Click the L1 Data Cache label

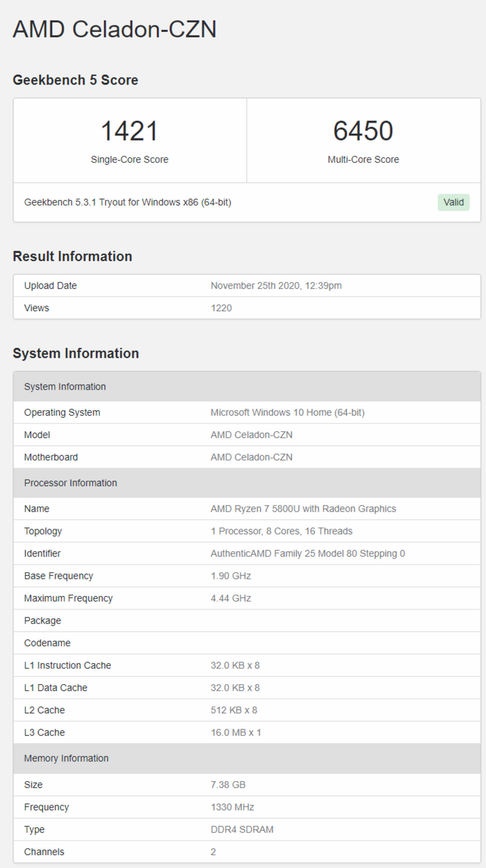[x=56, y=688]
